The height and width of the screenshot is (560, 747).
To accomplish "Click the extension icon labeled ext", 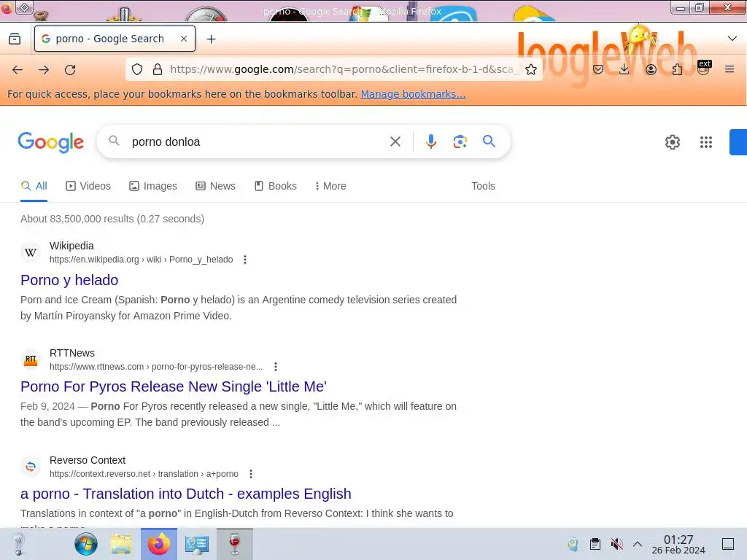I will [x=704, y=68].
